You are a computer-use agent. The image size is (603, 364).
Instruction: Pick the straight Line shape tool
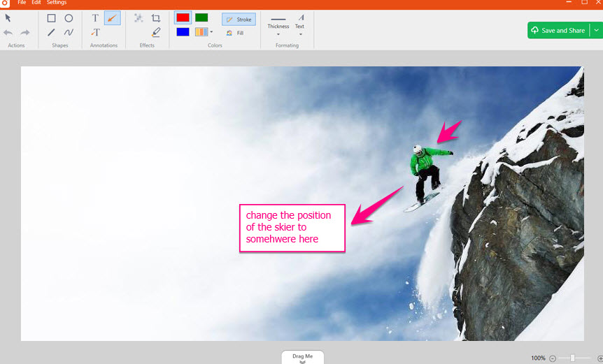coord(51,32)
